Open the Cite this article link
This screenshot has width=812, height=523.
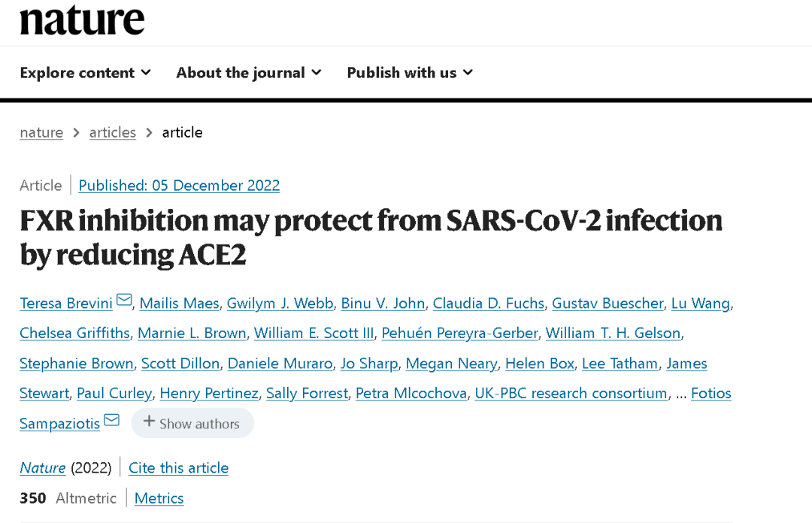pyautogui.click(x=179, y=468)
